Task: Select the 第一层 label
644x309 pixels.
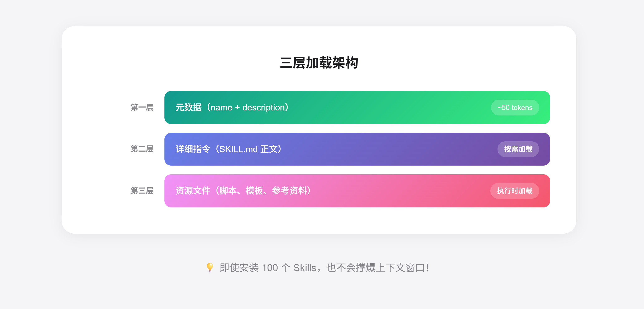Action: tap(142, 107)
